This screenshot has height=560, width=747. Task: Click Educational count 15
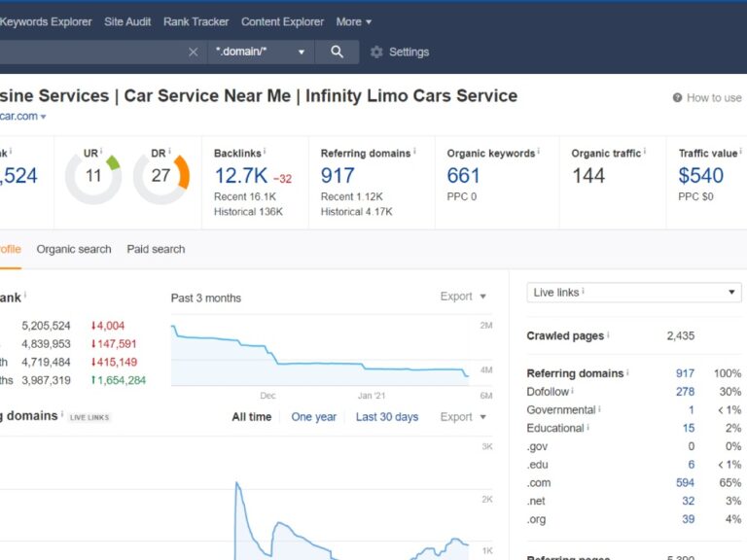(689, 428)
